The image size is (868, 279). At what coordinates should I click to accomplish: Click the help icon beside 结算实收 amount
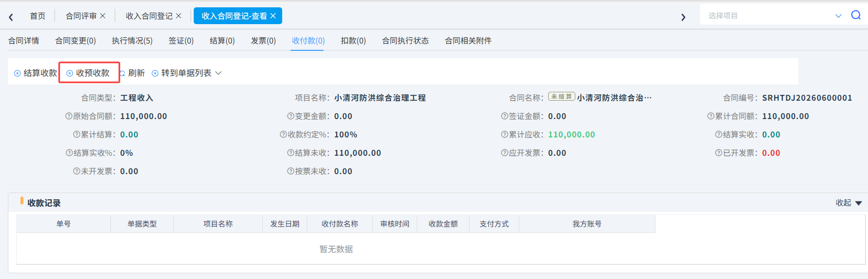[x=719, y=134]
